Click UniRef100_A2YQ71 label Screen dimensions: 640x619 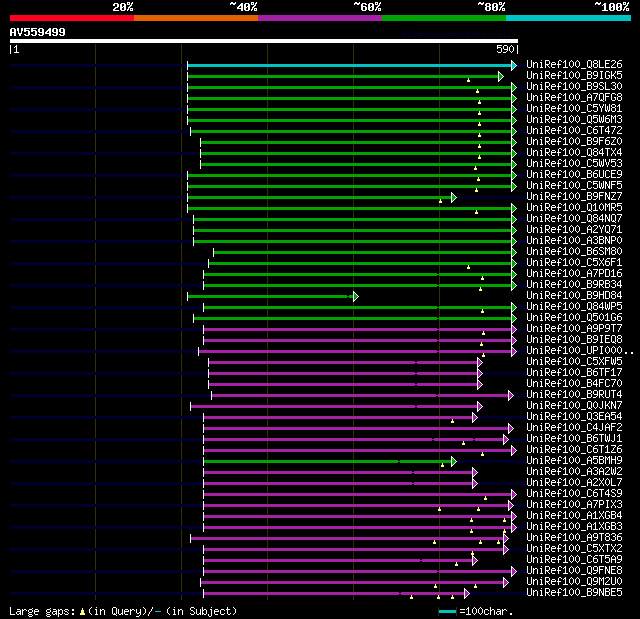[574, 230]
